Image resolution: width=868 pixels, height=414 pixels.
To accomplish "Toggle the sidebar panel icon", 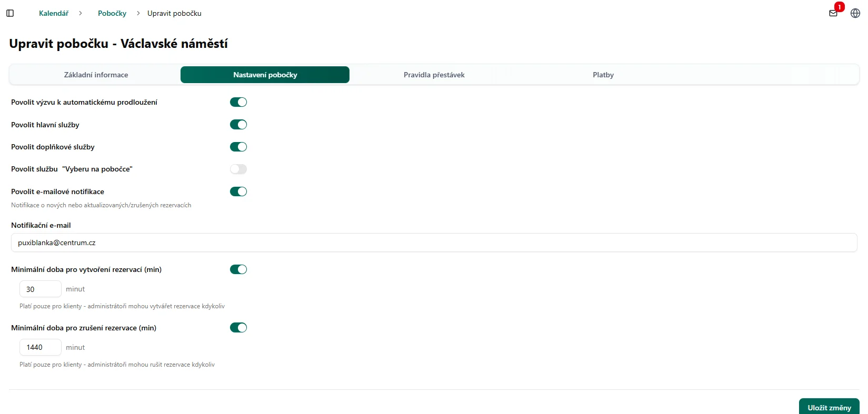I will click(x=10, y=13).
